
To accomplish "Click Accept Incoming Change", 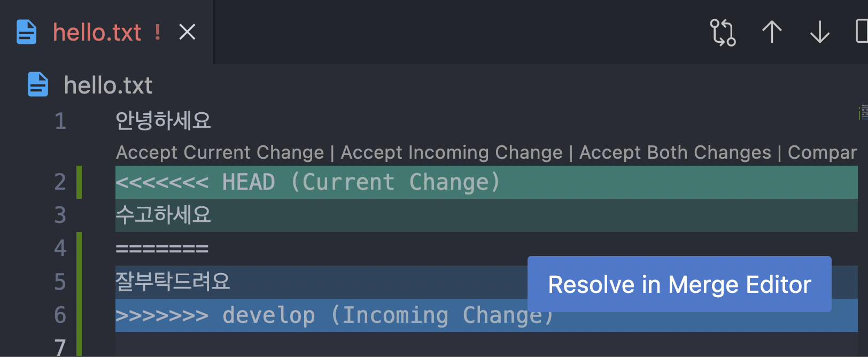I will pos(452,152).
